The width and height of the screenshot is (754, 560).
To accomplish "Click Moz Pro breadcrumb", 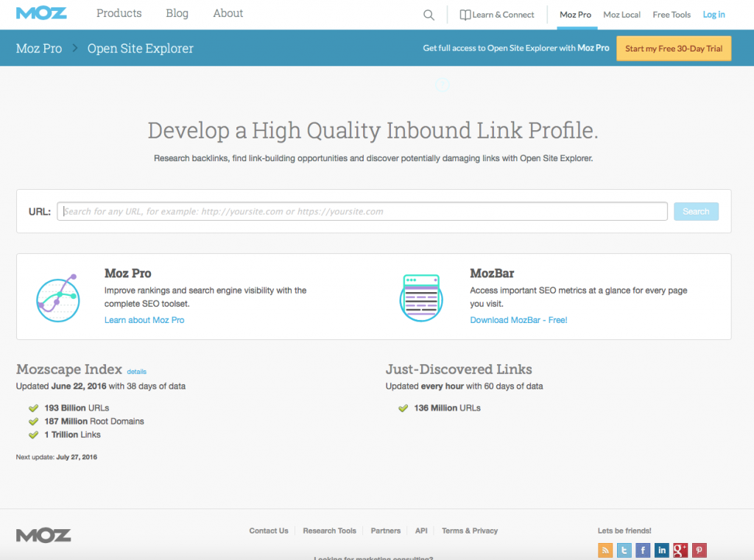I will coord(39,49).
